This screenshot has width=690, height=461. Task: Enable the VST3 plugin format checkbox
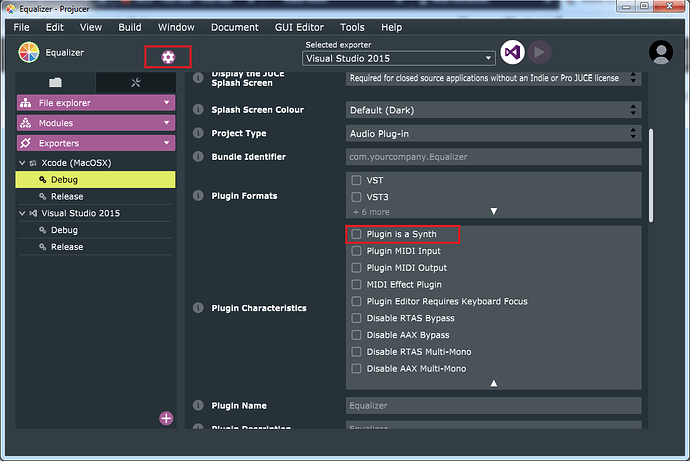[x=356, y=197]
